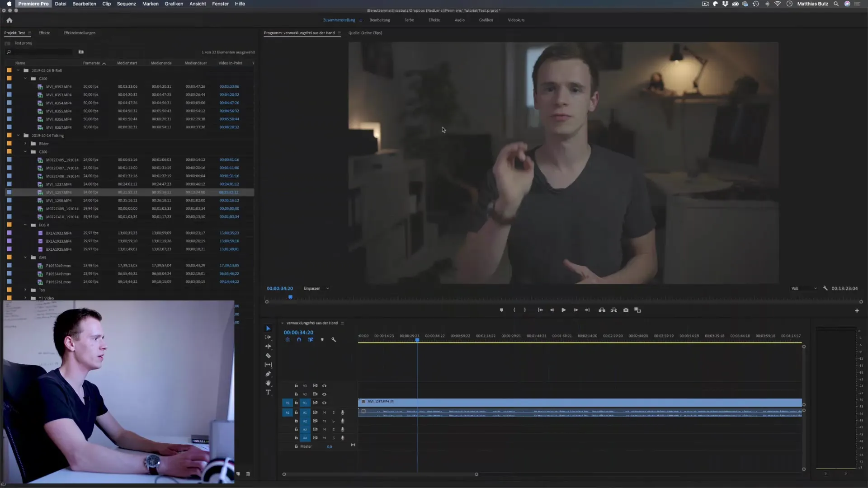
Task: Switch to the Effekteinstellungen tab
Action: tap(80, 33)
